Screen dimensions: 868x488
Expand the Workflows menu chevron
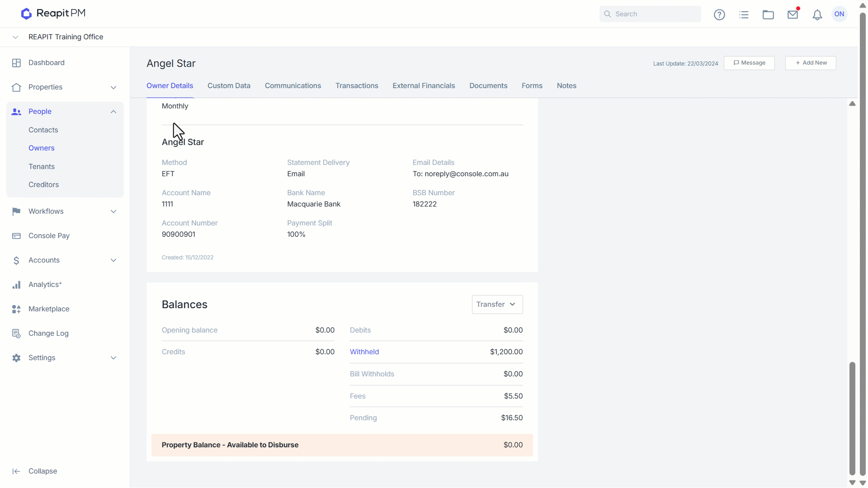click(x=113, y=211)
